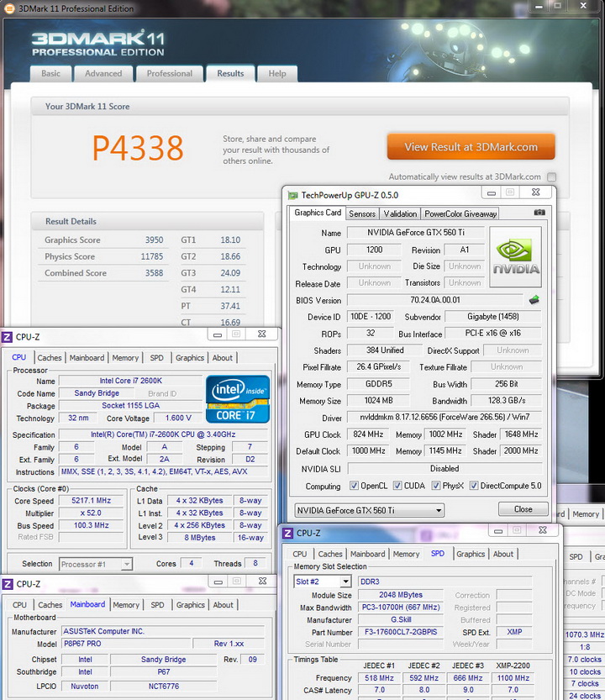Click the Multiplier value x 52.0
The width and height of the screenshot is (605, 700).
(x=91, y=513)
